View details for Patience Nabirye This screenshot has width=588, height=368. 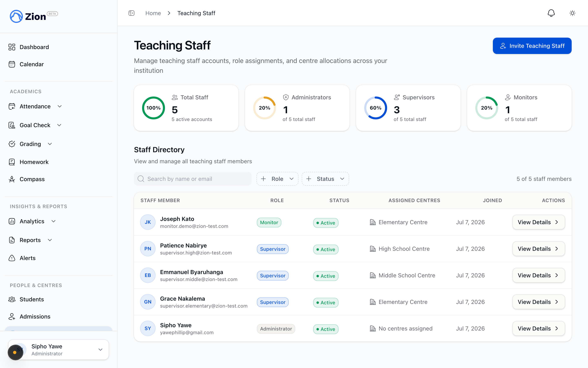pos(538,249)
